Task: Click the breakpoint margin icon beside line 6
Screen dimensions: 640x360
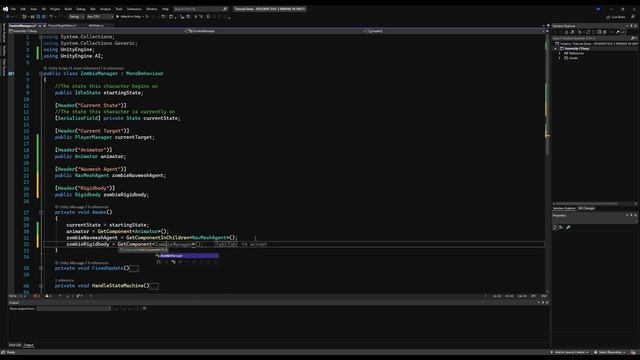Action: (11, 73)
